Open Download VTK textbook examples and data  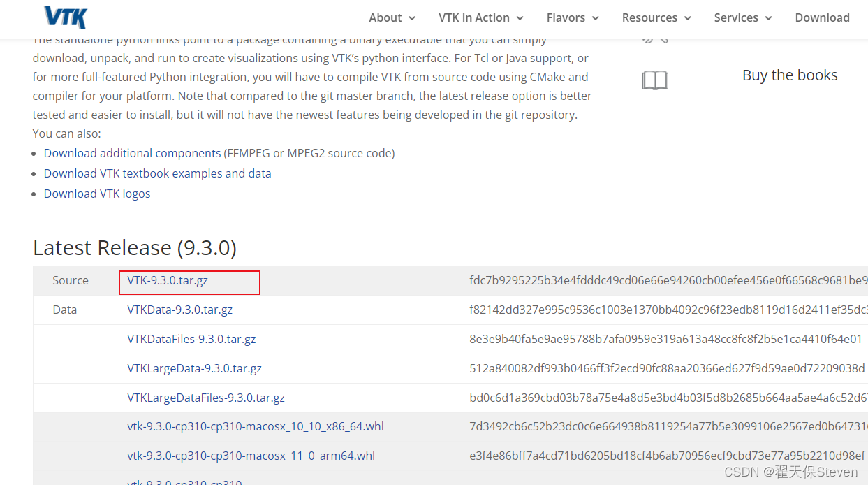[157, 173]
